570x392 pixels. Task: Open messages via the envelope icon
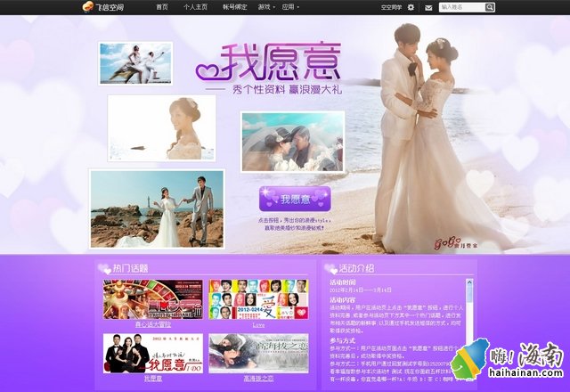click(428, 8)
